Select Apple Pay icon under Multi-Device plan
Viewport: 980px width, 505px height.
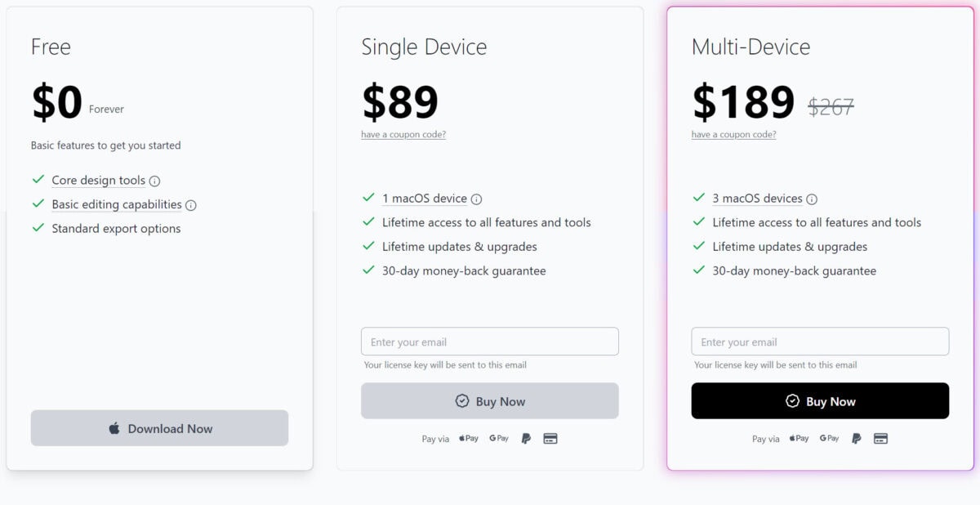pyautogui.click(x=799, y=439)
